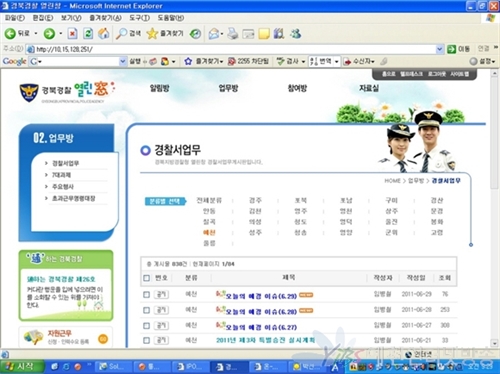The height and width of the screenshot is (374, 500).
Task: Click the Mail envelope icon
Action: [x=214, y=33]
